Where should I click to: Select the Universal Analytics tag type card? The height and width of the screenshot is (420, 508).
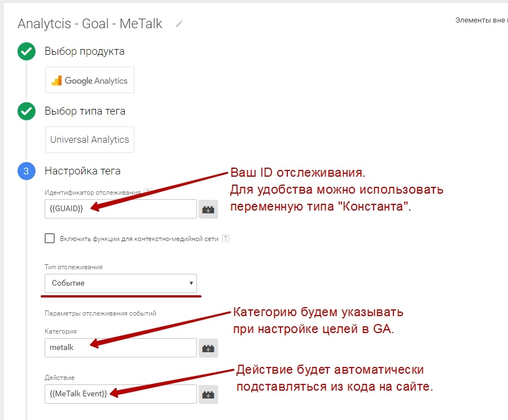coord(90,139)
